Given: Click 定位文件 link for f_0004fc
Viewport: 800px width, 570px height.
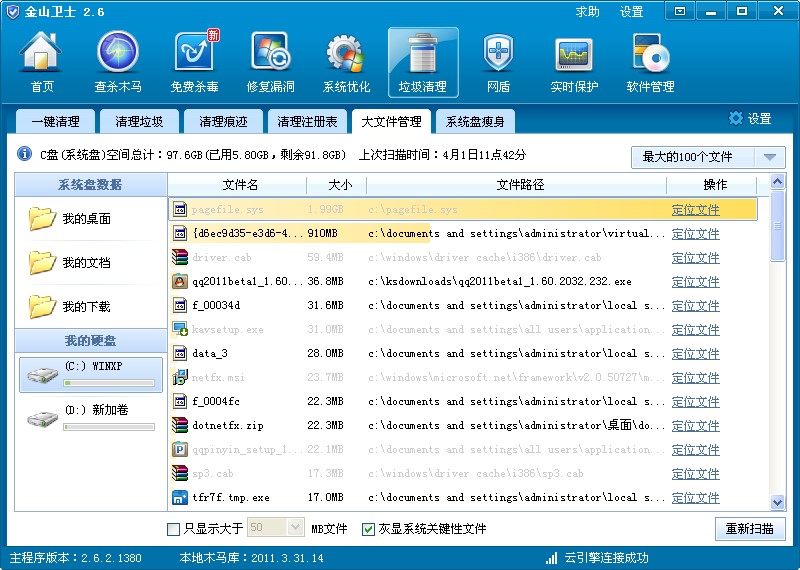Looking at the screenshot, I should 695,402.
